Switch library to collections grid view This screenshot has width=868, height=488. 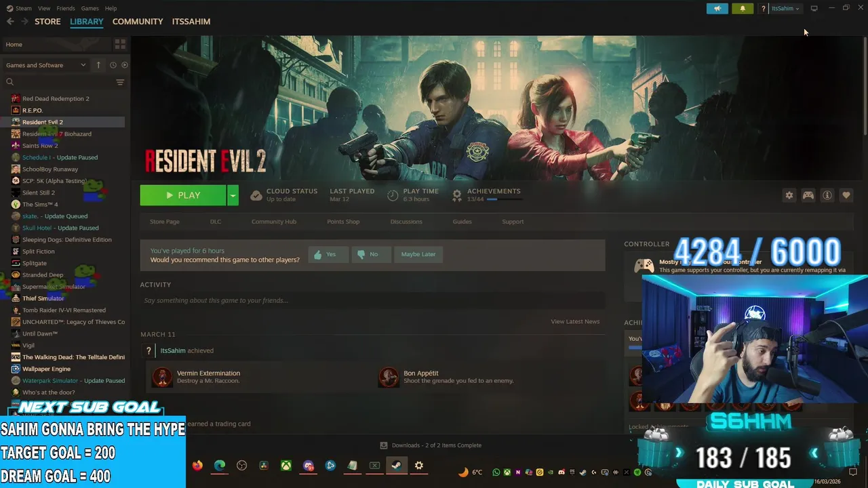[x=120, y=44]
